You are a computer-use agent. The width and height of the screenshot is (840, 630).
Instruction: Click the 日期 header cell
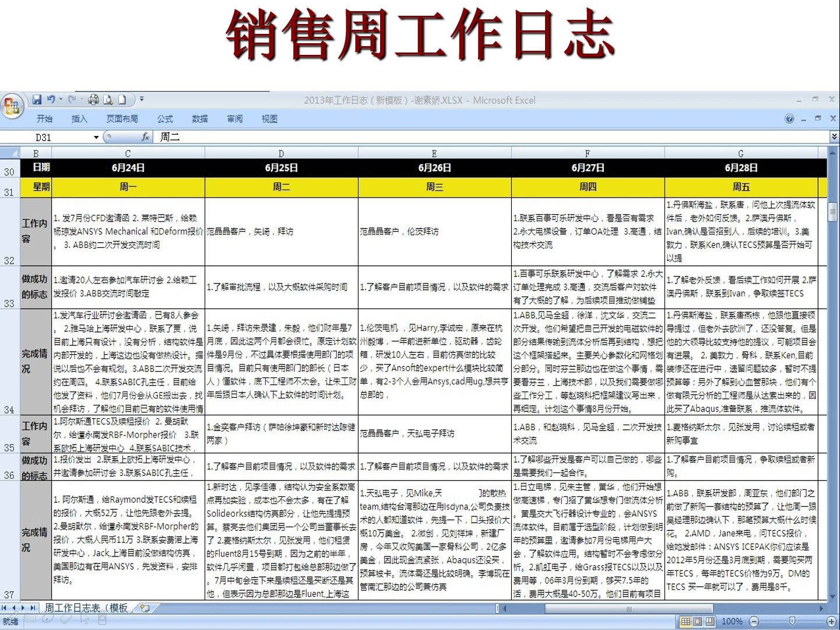(x=36, y=168)
